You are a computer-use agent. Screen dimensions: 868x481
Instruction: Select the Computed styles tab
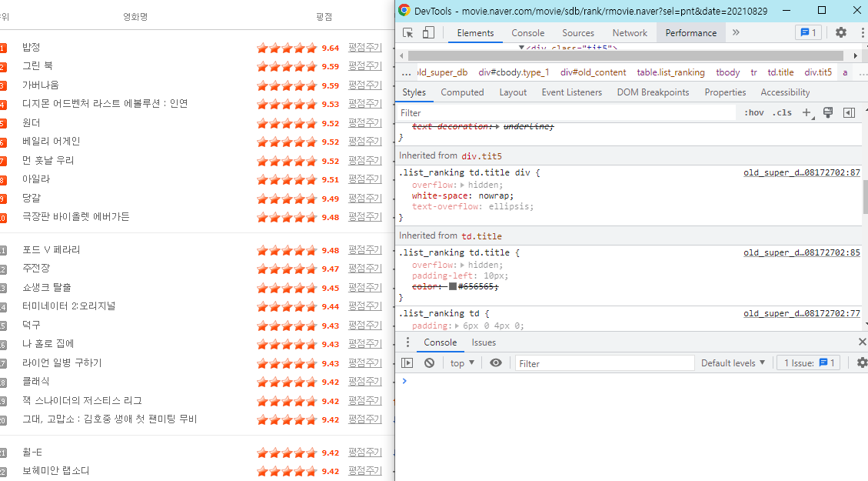(462, 92)
